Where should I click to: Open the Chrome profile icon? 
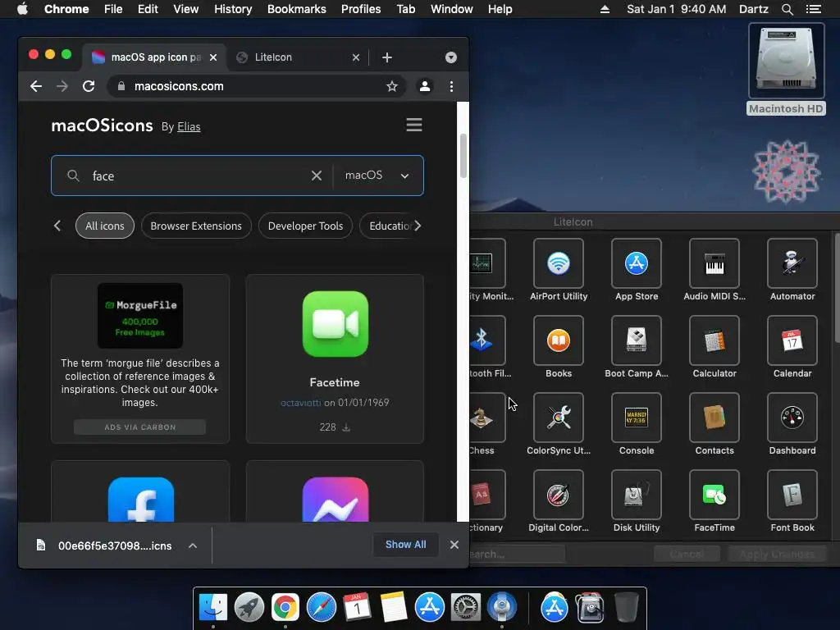tap(425, 86)
